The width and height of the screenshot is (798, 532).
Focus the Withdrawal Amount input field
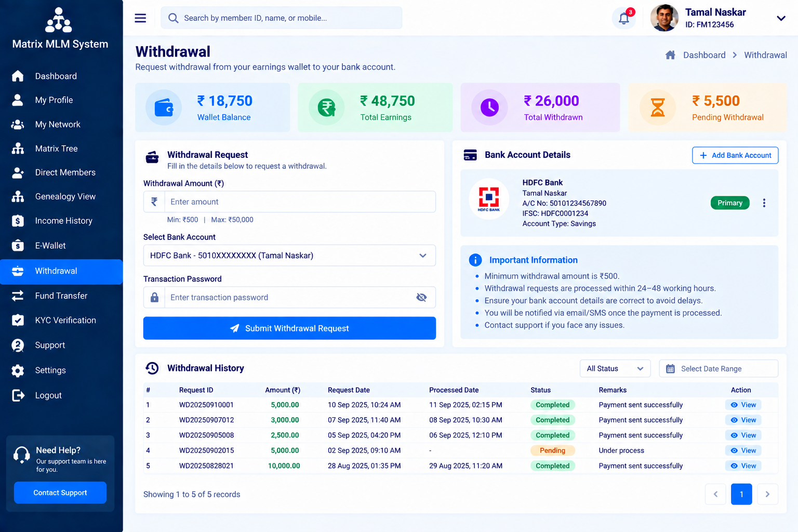coord(289,202)
